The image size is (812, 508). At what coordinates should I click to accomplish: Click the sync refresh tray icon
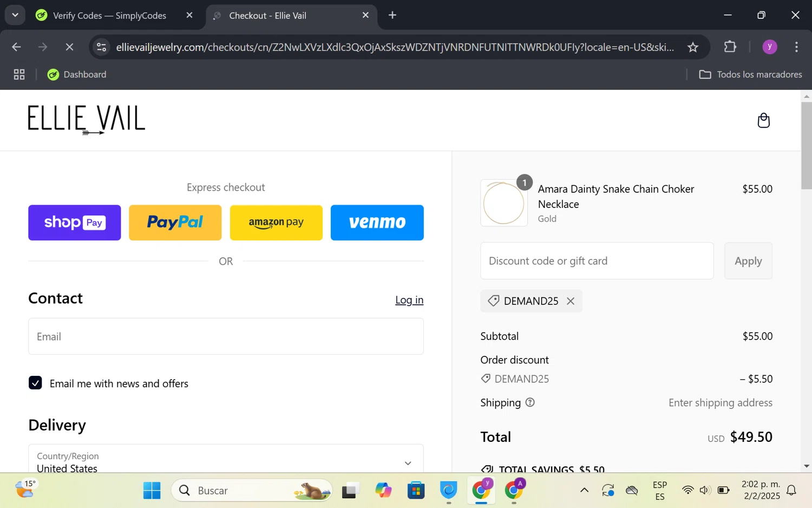click(x=608, y=491)
